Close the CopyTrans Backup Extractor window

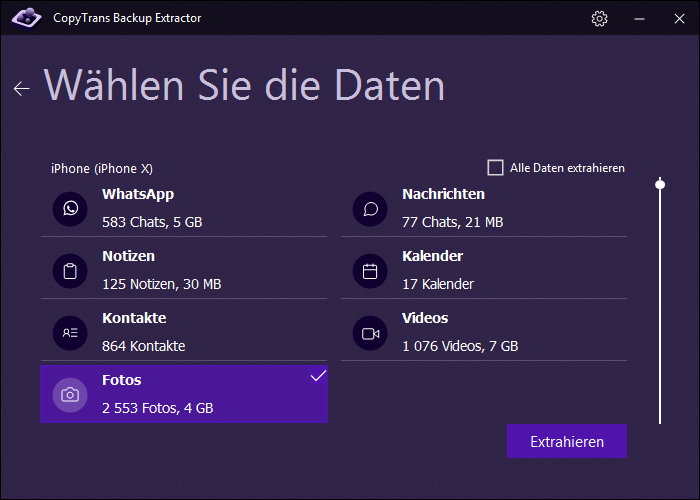tap(679, 19)
